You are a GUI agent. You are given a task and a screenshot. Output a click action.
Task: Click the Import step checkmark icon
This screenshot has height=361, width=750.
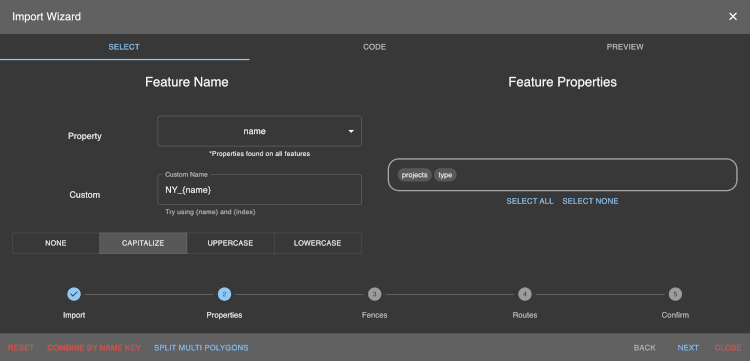coord(74,294)
